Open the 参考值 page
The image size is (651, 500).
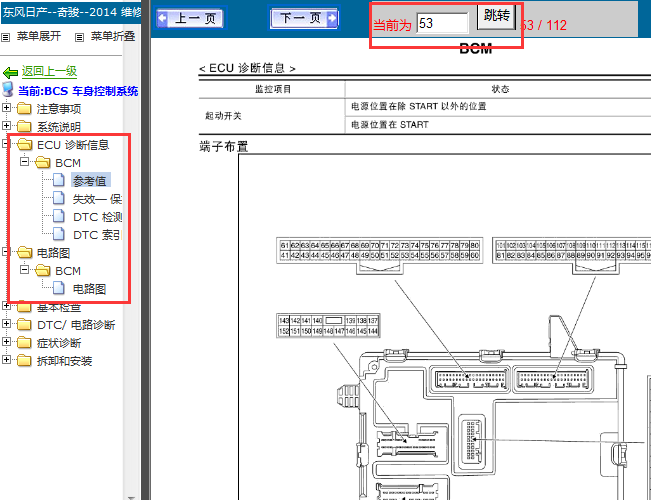90,181
